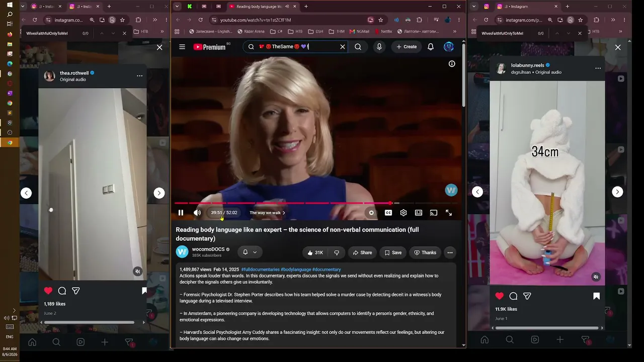Pause the YouTube video

181,213
